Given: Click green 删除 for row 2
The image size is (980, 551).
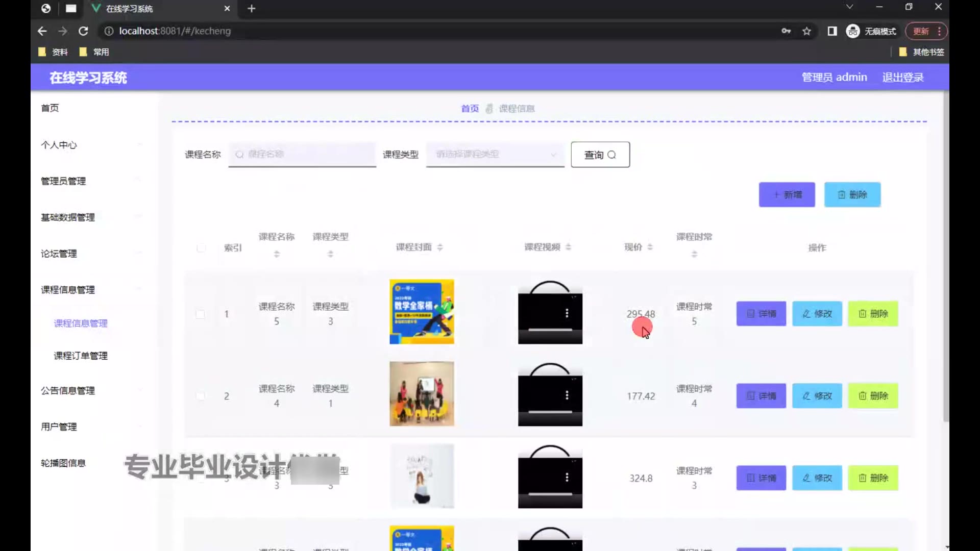Looking at the screenshot, I should (x=873, y=396).
